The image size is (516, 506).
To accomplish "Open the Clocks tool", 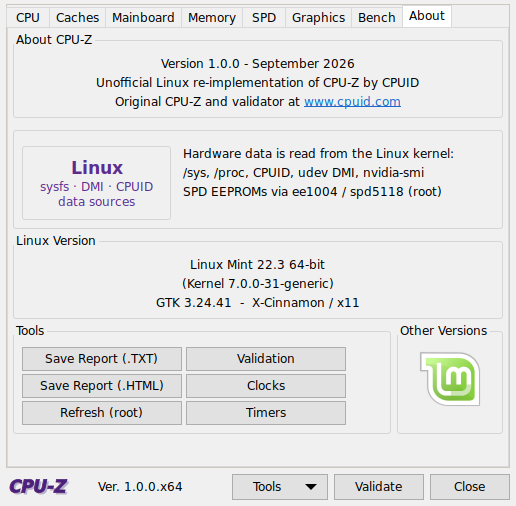I will click(266, 386).
